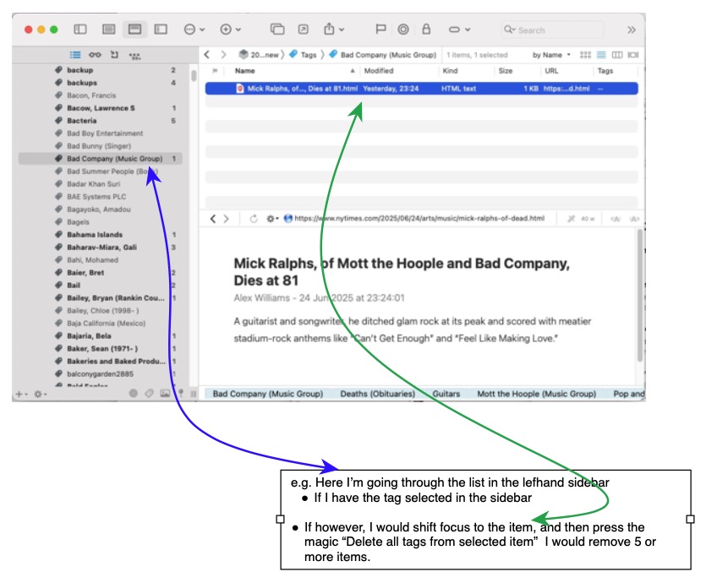Select the 'Baier, Bret' tag
The image size is (728, 583).
(100, 273)
